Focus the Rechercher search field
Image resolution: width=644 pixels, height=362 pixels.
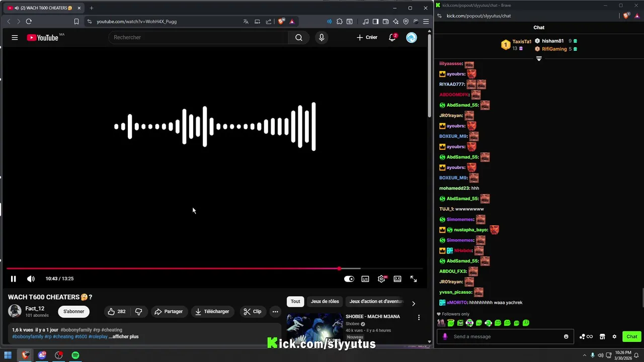[199, 38]
